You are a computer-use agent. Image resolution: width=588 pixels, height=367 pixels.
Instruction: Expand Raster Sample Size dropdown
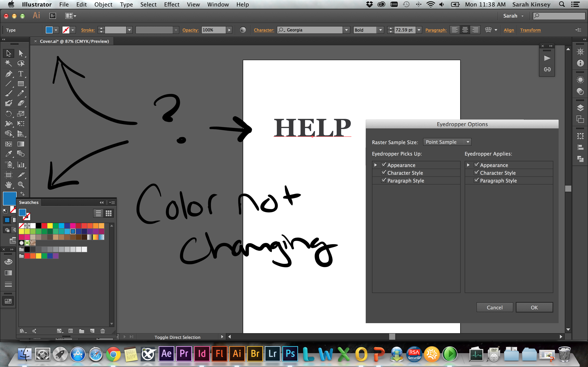(467, 142)
